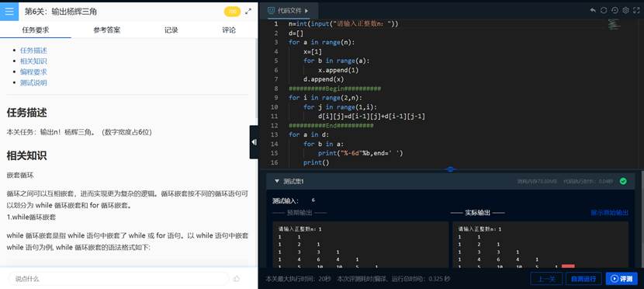Select the 代码文件 editor tab
The image size is (644, 289).
pyautogui.click(x=289, y=11)
